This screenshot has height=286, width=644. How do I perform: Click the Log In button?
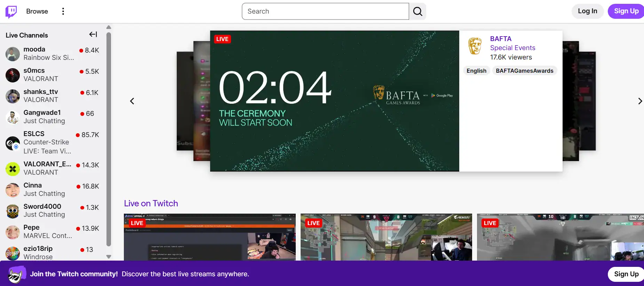(587, 11)
